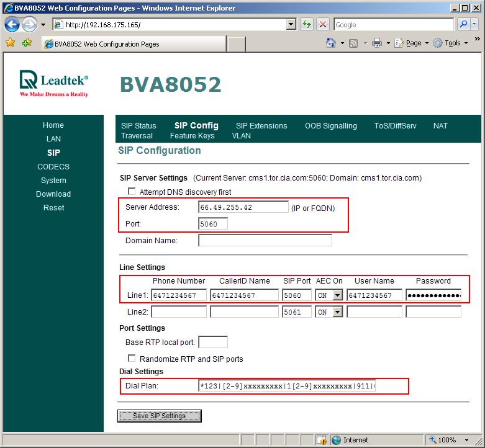Click Line1 Phone Number field

coord(179,295)
